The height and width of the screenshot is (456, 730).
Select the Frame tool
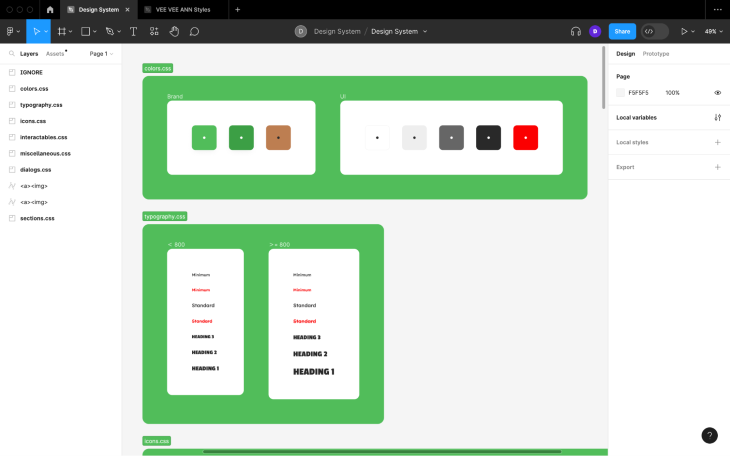(x=61, y=31)
